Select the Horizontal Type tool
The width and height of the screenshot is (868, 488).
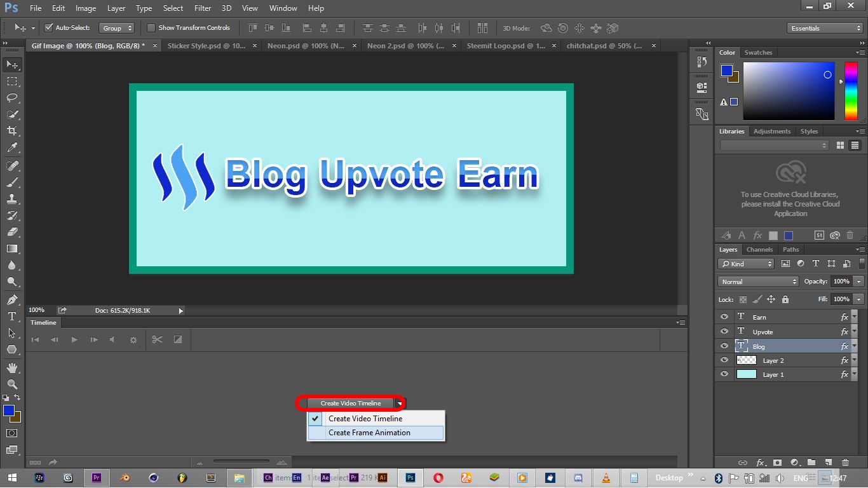coord(12,316)
